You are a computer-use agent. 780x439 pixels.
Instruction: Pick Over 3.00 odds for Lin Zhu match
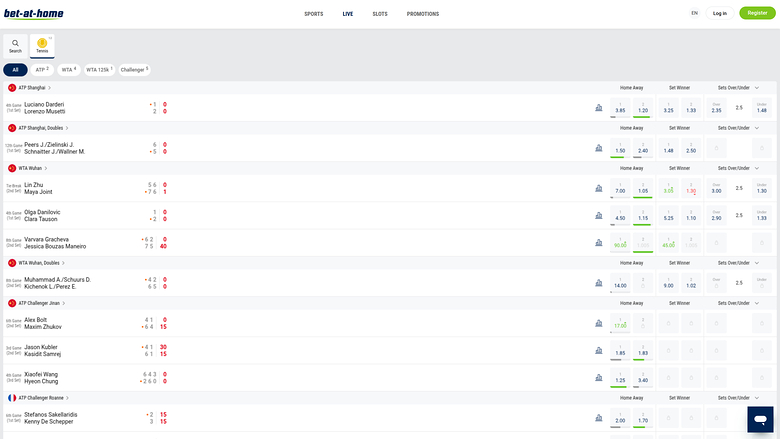(x=716, y=188)
